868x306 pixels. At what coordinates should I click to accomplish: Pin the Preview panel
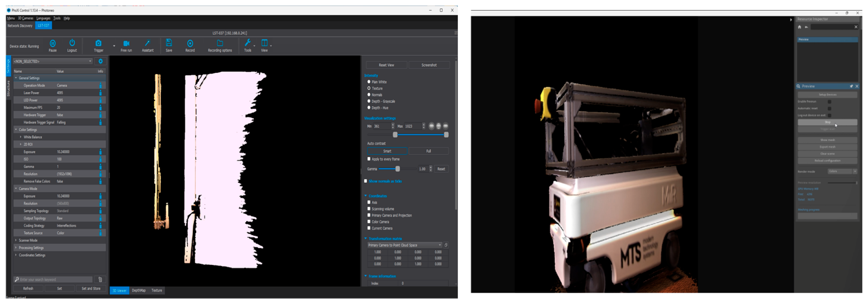851,86
